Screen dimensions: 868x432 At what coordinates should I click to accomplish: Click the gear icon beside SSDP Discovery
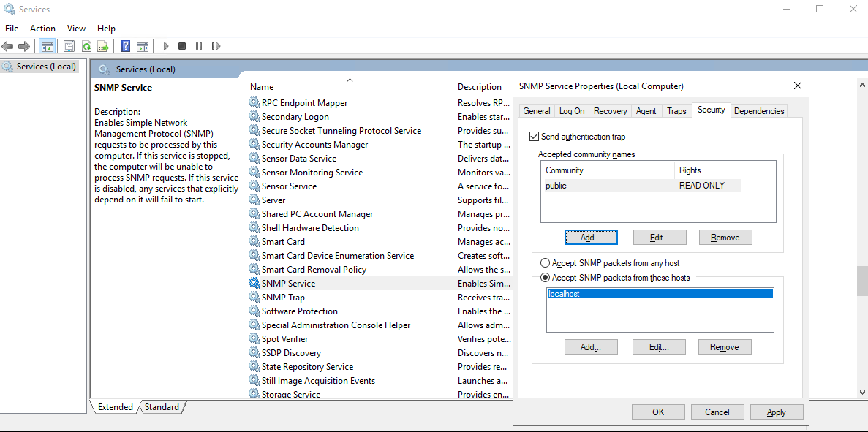click(x=254, y=353)
